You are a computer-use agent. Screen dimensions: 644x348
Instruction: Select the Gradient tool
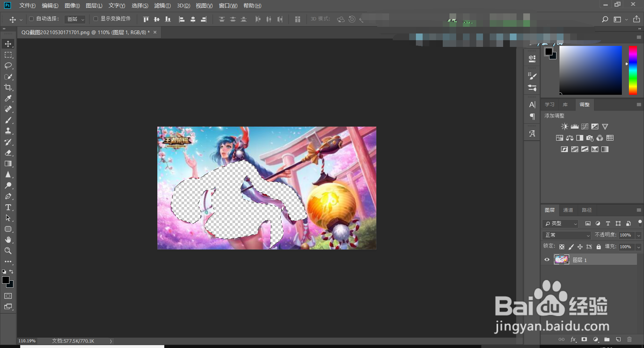tap(8, 164)
